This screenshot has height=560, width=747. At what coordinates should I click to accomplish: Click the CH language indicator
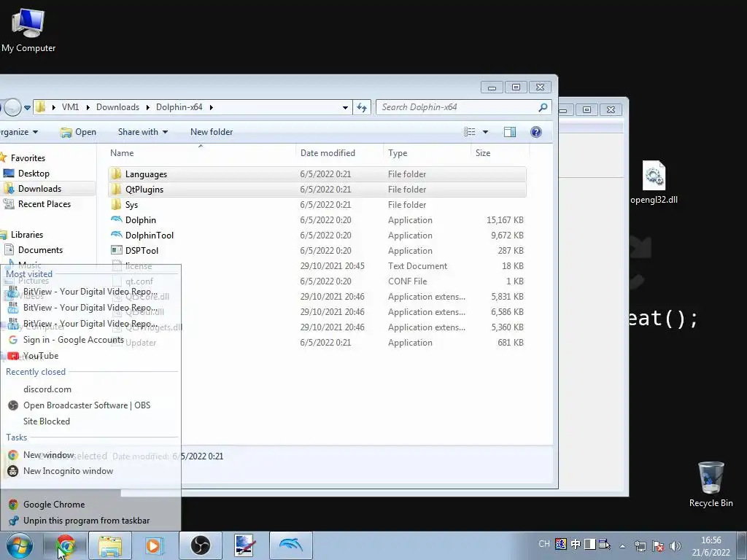pyautogui.click(x=543, y=544)
